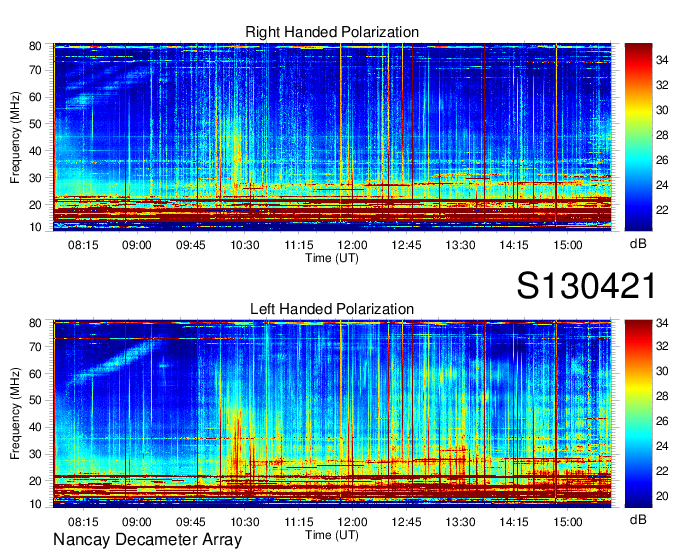Click 12:00 tick on upper plot time axis

(353, 245)
